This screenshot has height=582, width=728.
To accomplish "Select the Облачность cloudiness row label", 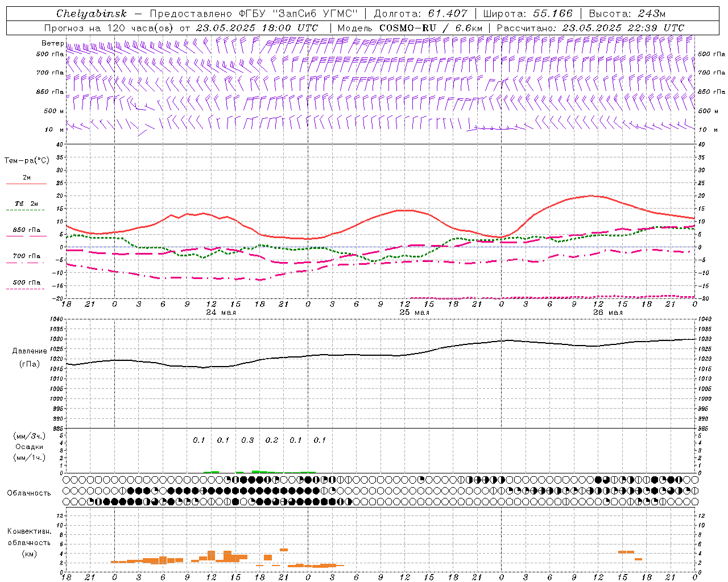I will point(29,493).
